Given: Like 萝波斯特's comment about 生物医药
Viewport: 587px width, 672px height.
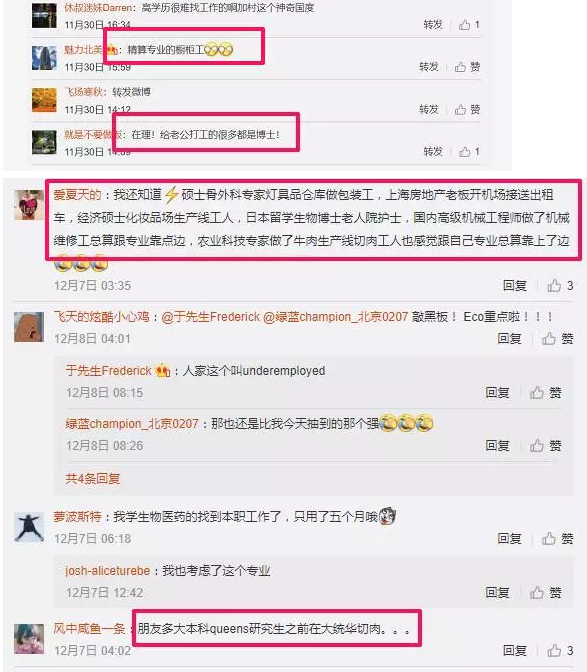Looking at the screenshot, I should [x=557, y=538].
